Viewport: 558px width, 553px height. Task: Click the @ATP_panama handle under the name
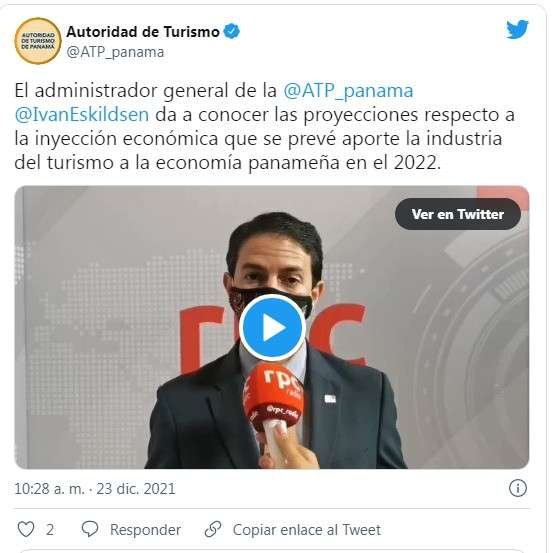115,52
